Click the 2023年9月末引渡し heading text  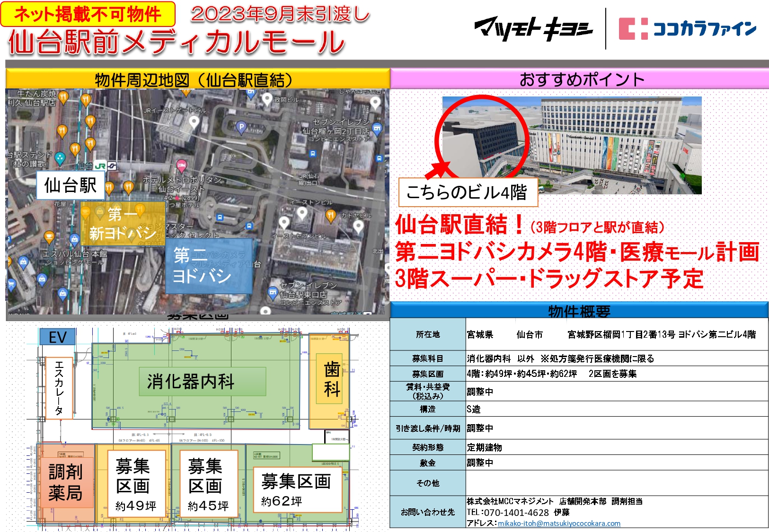(x=280, y=14)
